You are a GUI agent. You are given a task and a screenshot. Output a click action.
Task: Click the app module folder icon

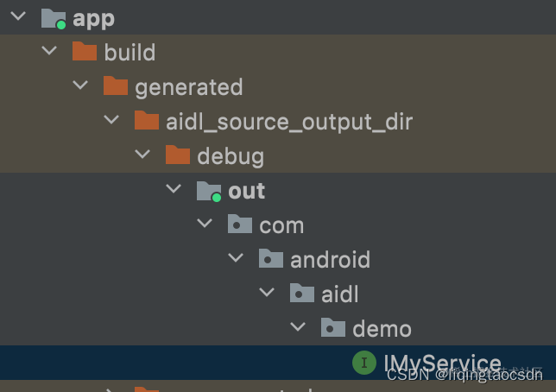tap(54, 18)
